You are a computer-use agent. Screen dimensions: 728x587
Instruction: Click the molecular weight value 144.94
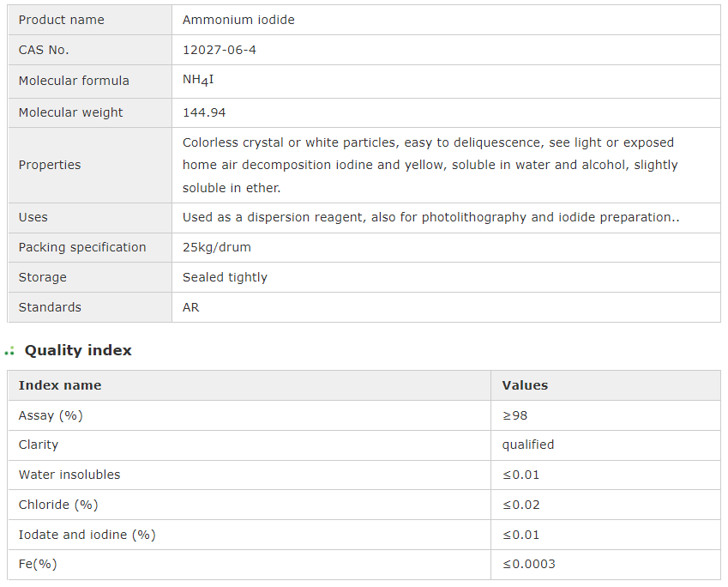[204, 112]
